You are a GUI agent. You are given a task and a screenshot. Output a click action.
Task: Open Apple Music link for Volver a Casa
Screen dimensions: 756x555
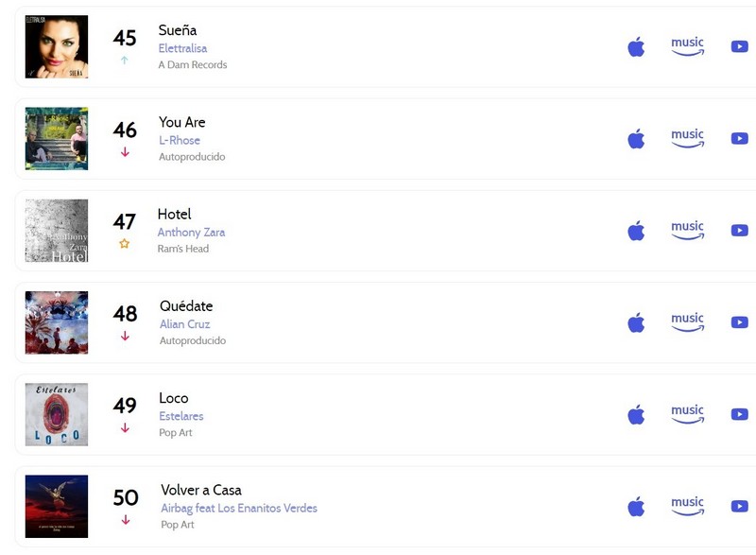click(636, 506)
